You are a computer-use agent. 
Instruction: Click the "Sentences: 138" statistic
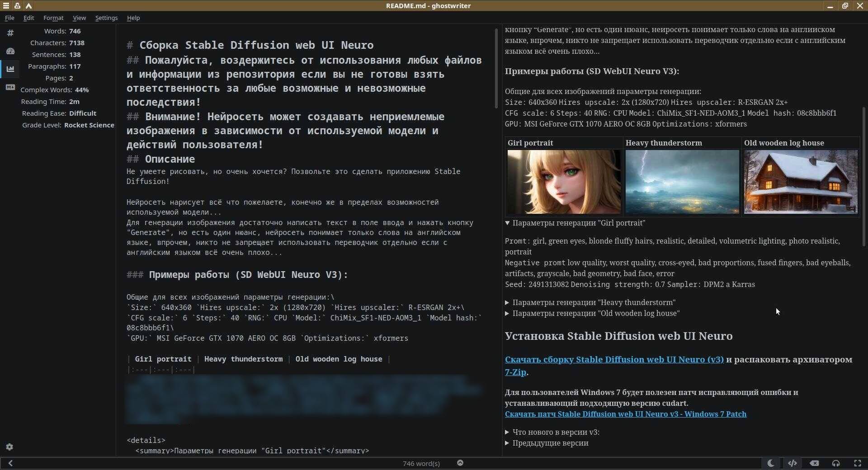click(57, 55)
